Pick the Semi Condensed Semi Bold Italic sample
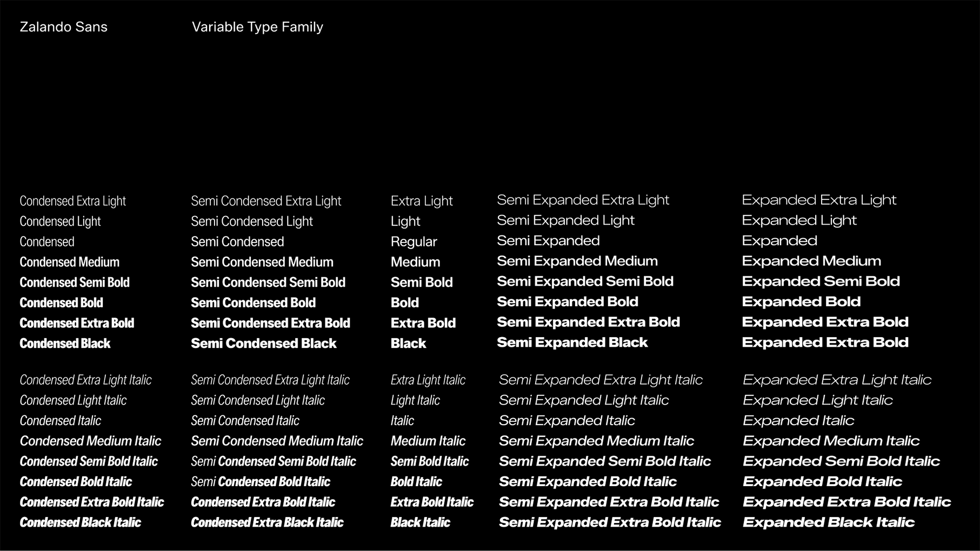 point(273,461)
